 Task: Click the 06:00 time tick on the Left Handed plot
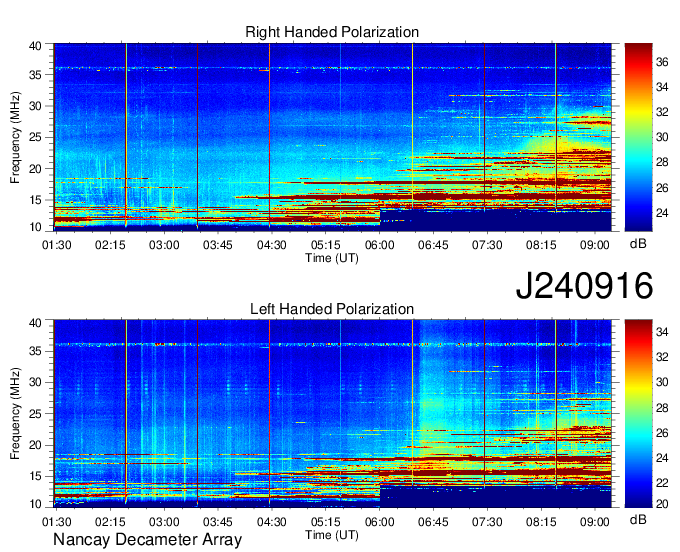click(379, 522)
